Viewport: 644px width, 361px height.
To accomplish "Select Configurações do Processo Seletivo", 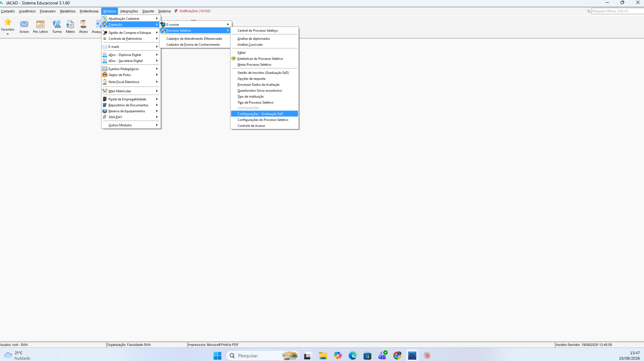I will pos(265,120).
